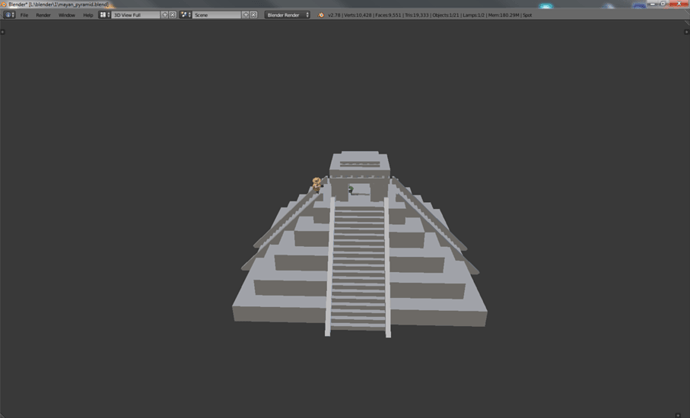Click the top-left area corner widget
Image resolution: width=690 pixels, height=418 pixels.
click(3, 32)
